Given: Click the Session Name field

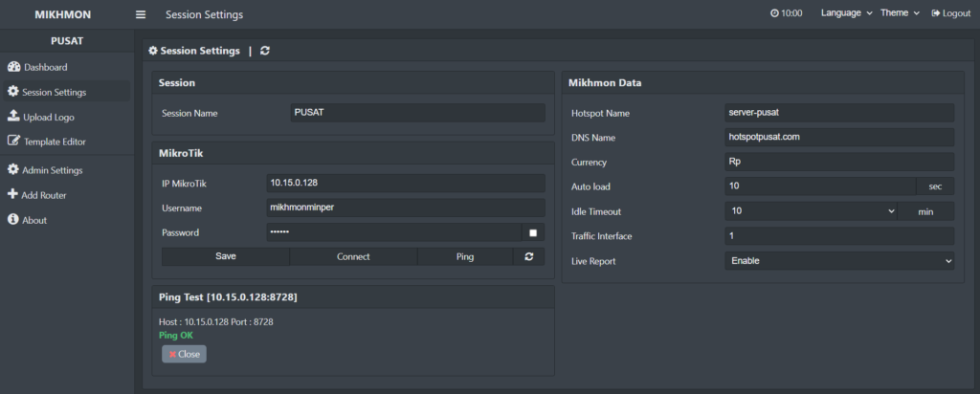Looking at the screenshot, I should click(417, 113).
